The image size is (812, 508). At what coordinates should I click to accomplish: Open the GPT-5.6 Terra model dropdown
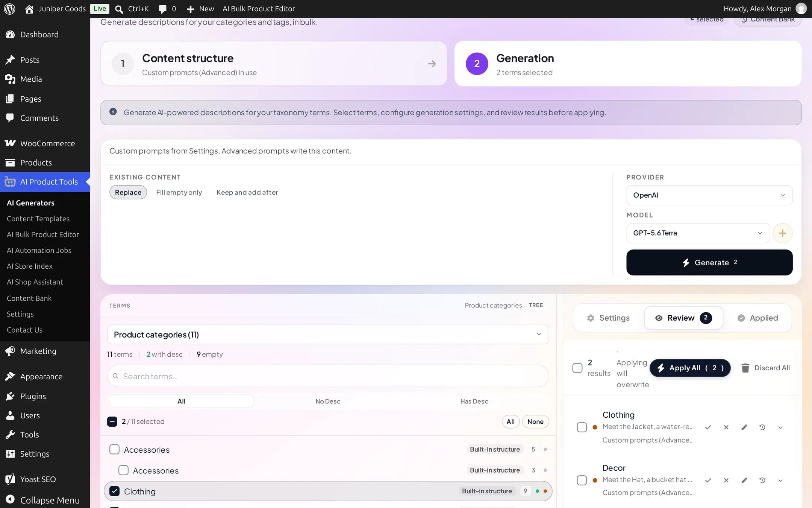click(698, 233)
